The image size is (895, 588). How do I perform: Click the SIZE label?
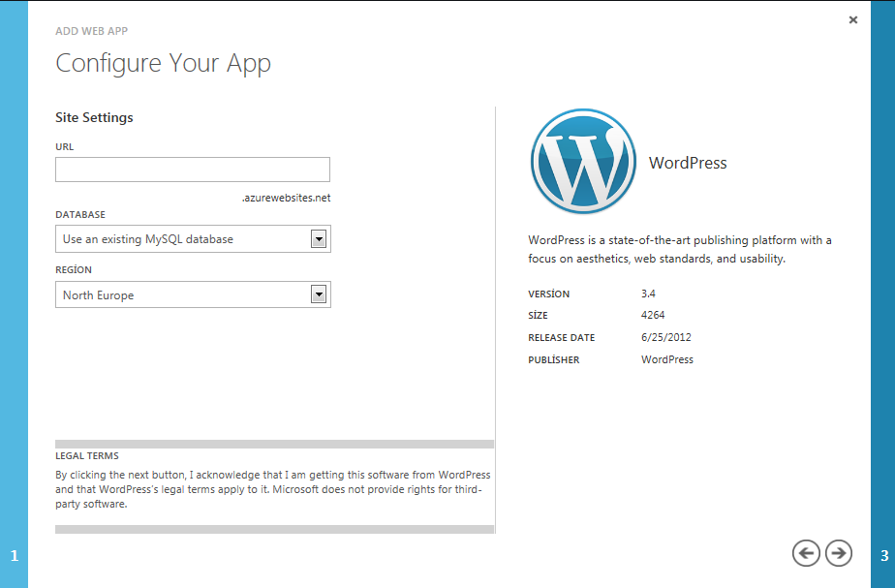point(538,315)
